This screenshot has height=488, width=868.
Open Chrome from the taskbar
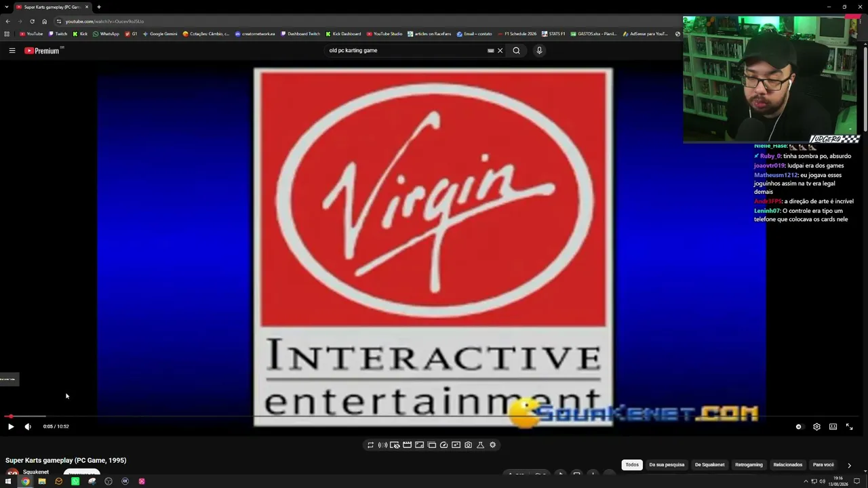pos(25,481)
